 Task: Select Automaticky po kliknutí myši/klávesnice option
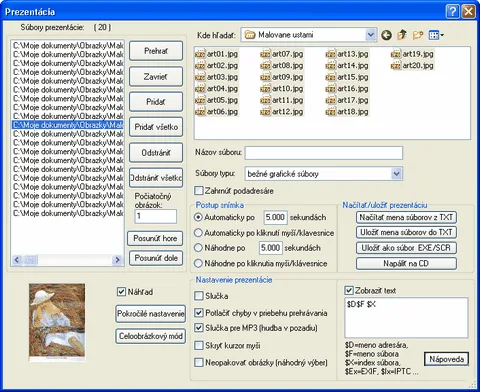(198, 233)
